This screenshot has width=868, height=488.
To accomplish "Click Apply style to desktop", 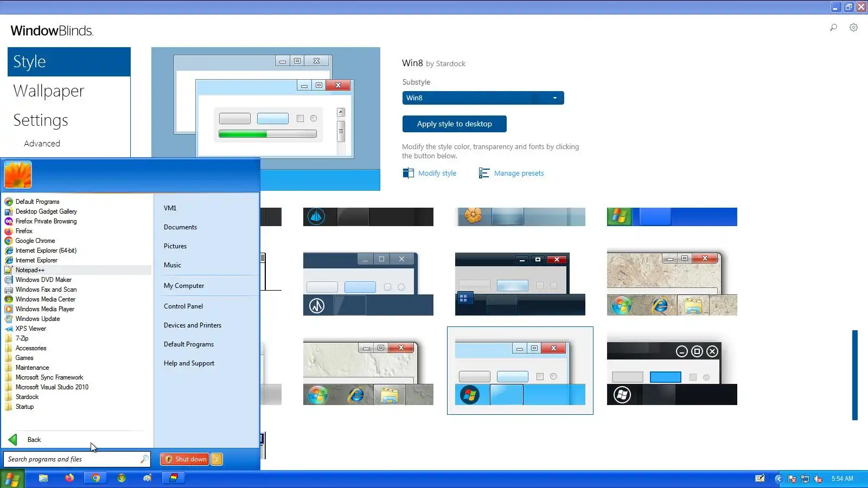I will tap(455, 124).
